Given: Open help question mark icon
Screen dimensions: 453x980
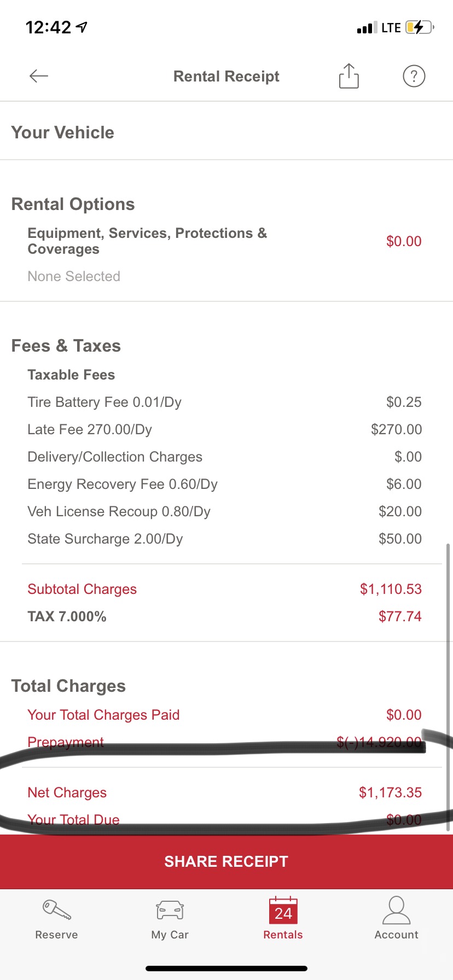Looking at the screenshot, I should tap(414, 76).
